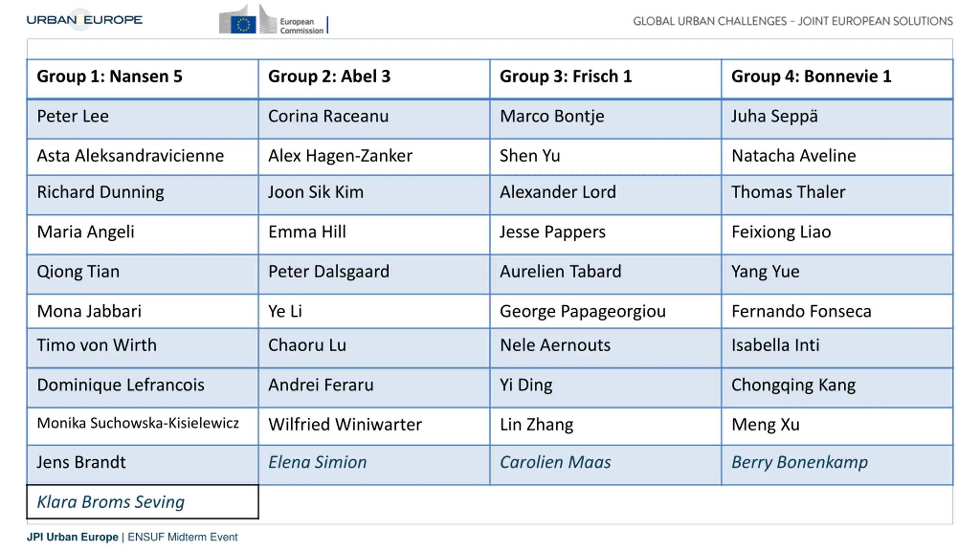Click the Wilfried Winiwarter cell
980x551 pixels.
(x=374, y=426)
